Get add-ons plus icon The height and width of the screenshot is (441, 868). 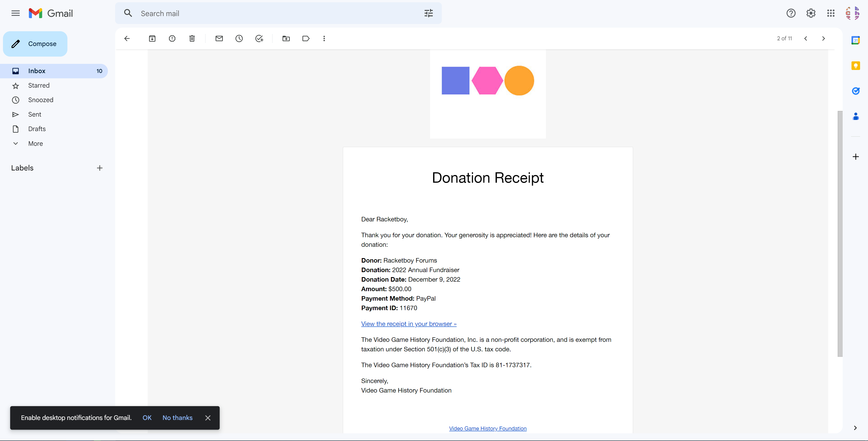pos(856,157)
